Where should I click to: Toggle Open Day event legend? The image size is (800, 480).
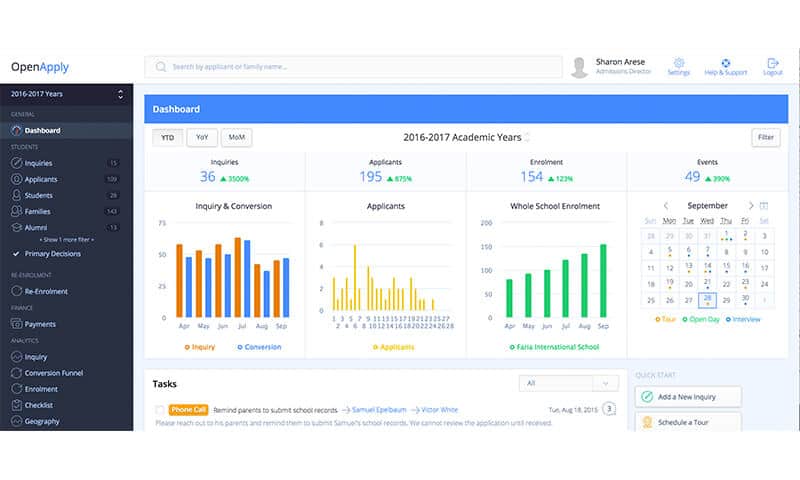point(701,319)
